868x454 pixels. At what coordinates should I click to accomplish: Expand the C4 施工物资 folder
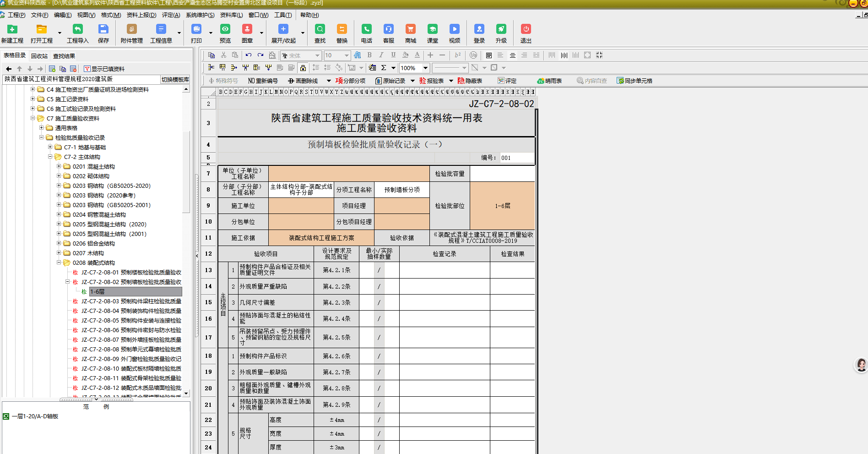point(33,89)
